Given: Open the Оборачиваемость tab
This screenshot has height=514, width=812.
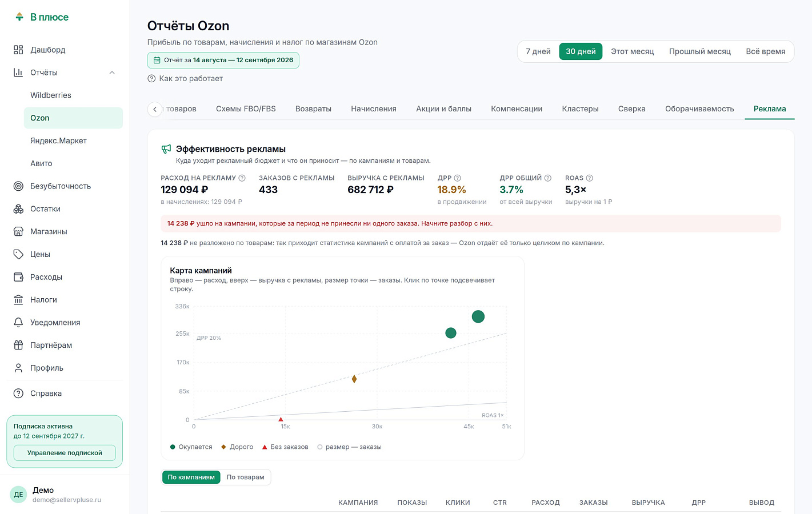Looking at the screenshot, I should tap(699, 109).
